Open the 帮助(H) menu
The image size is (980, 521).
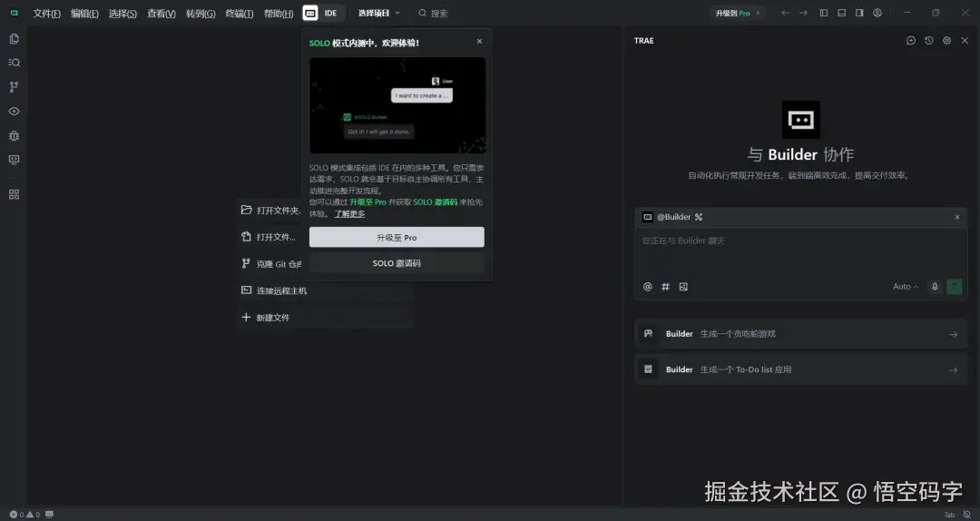(279, 13)
